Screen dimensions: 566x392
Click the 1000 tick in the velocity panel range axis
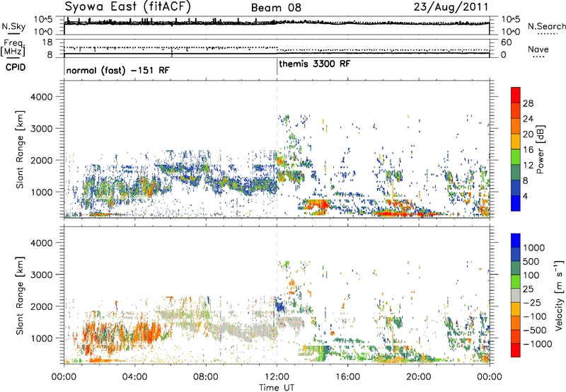[41, 338]
